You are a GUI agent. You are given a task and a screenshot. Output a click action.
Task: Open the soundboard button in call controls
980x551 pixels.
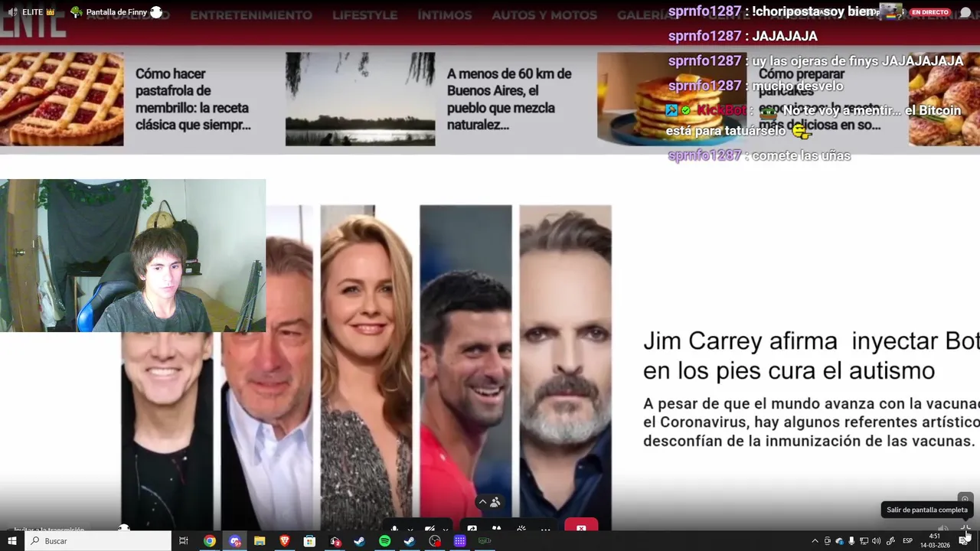point(521,527)
